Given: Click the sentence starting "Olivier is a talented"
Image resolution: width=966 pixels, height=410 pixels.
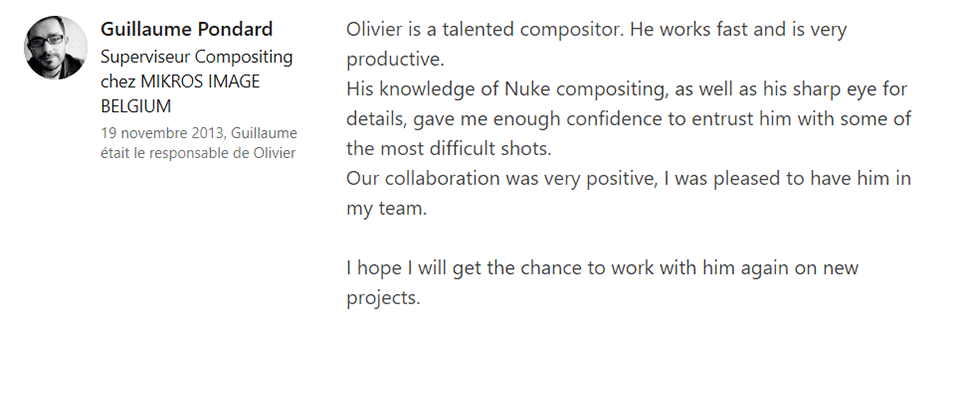Looking at the screenshot, I should [485, 29].
